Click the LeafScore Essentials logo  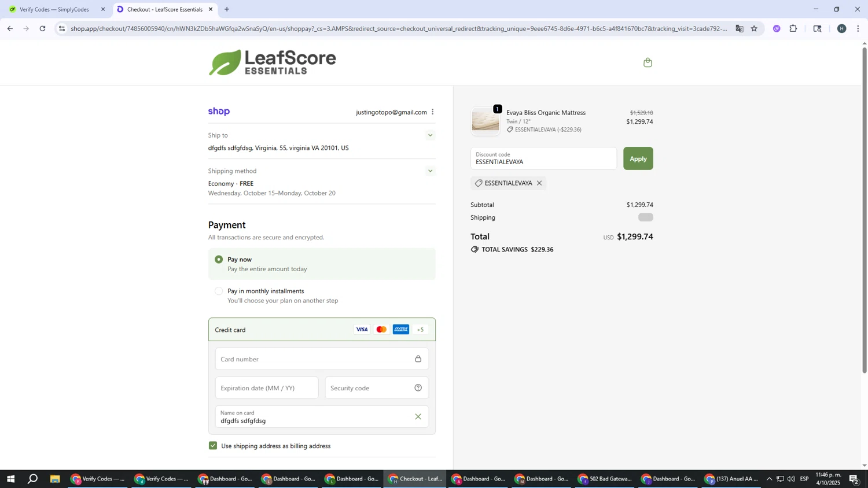tap(273, 62)
